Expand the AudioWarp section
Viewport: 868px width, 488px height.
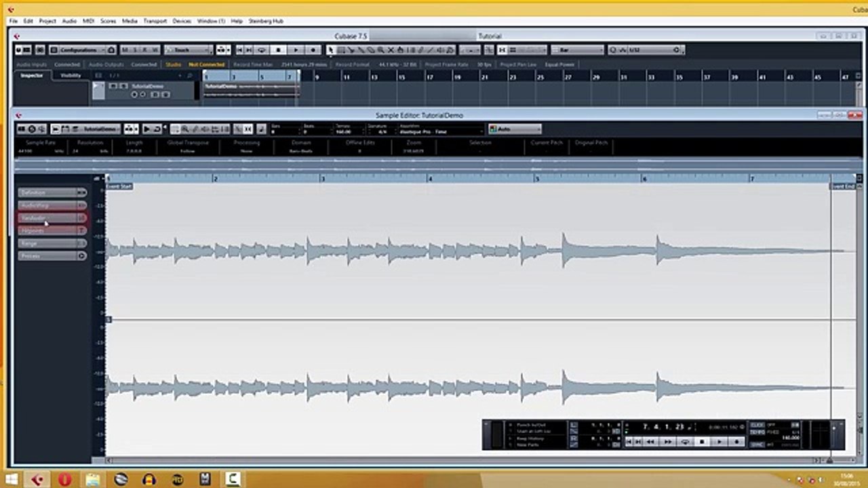point(52,205)
